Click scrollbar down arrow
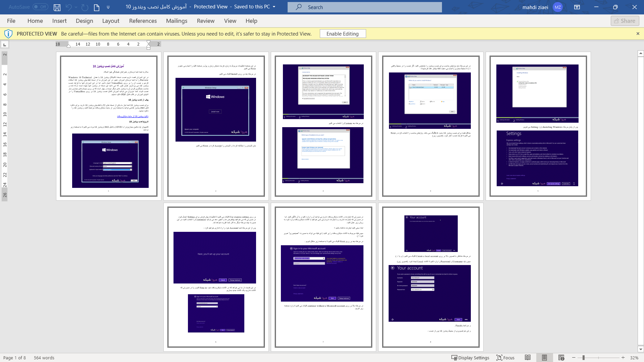The image size is (644, 362). click(641, 349)
